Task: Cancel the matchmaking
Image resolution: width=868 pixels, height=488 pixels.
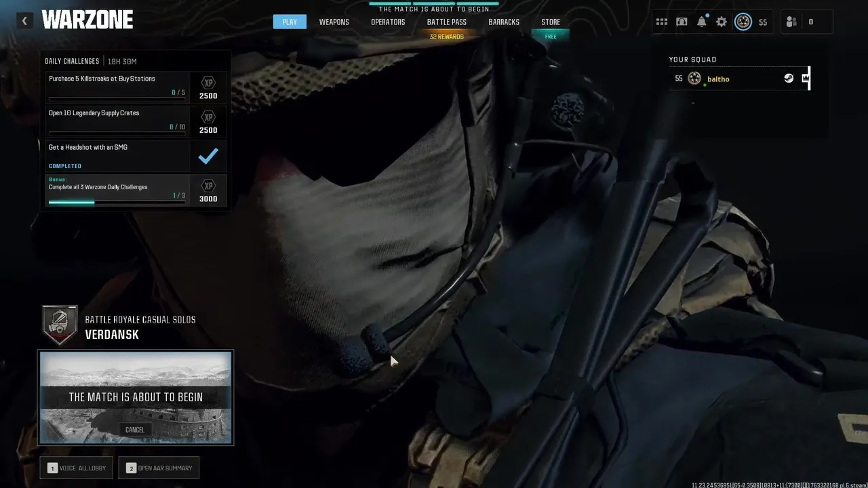Action: (x=135, y=430)
